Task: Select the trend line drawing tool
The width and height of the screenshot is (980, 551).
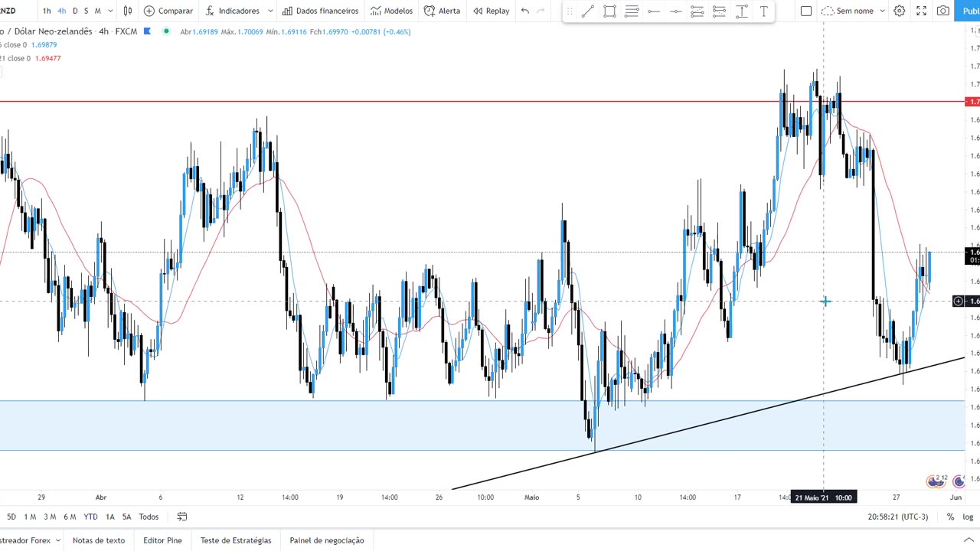Action: click(x=587, y=11)
